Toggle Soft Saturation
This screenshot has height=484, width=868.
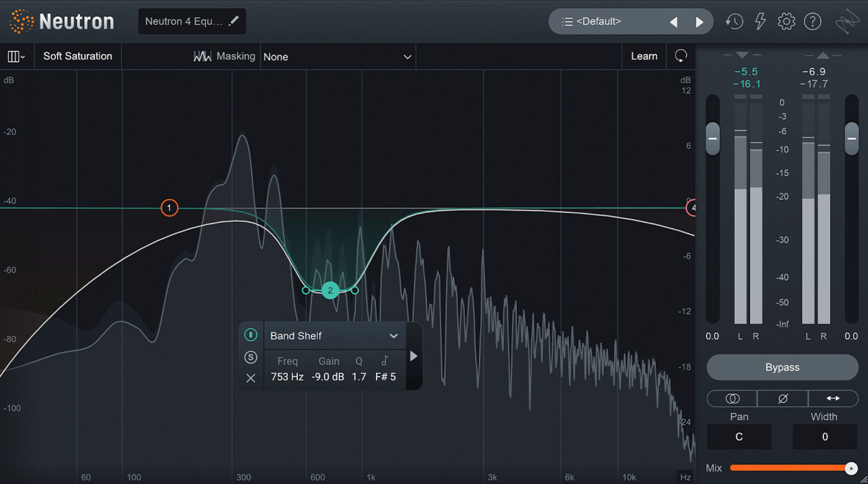point(78,56)
